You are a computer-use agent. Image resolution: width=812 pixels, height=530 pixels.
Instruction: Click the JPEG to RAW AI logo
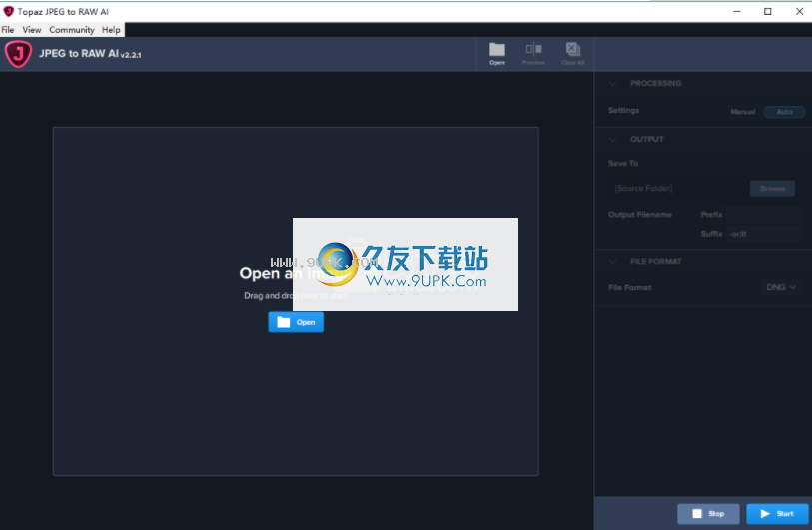19,54
